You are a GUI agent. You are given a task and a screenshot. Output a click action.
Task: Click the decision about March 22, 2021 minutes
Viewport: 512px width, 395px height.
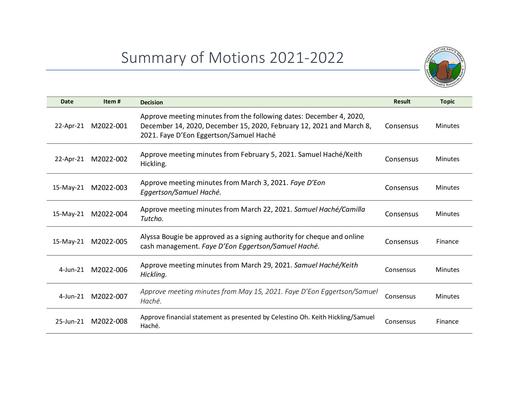point(253,214)
